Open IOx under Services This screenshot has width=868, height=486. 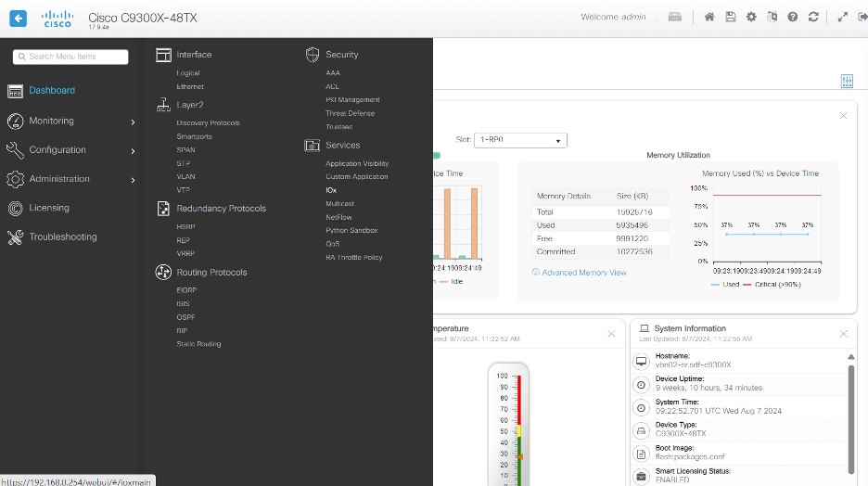(331, 190)
